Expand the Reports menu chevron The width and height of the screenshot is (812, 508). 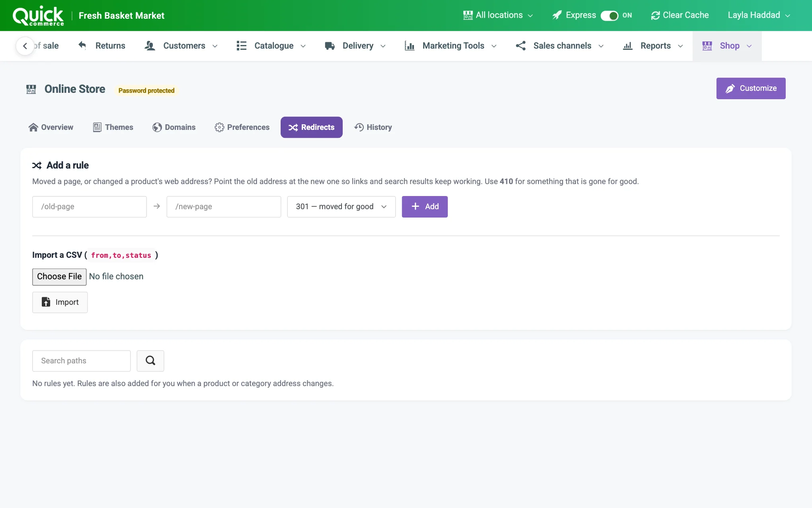680,46
